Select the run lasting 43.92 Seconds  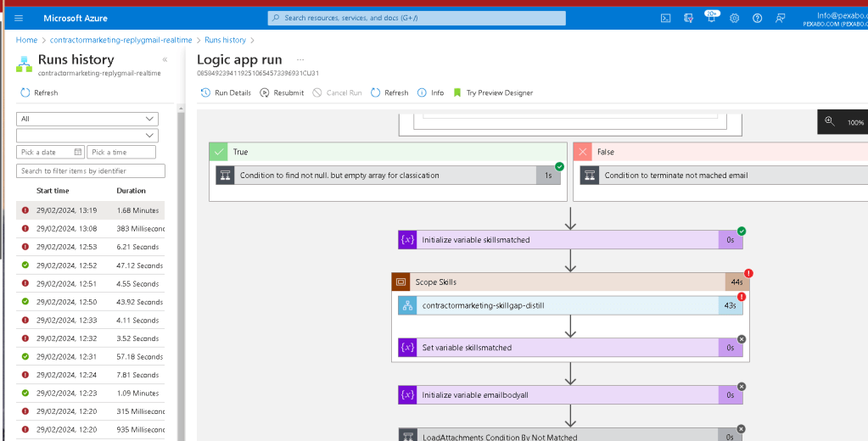(90, 302)
